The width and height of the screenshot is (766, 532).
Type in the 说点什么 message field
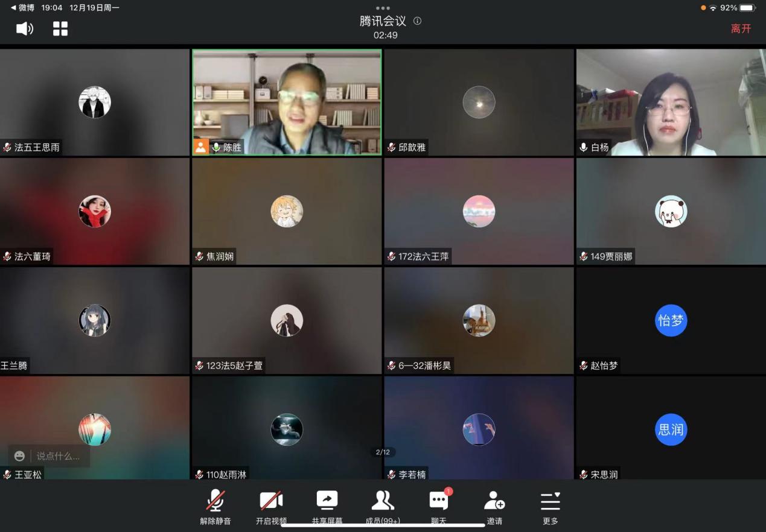click(x=58, y=456)
